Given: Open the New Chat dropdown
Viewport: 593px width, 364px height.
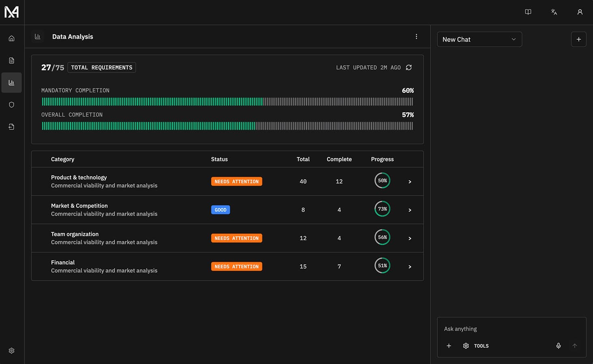Looking at the screenshot, I should point(479,39).
